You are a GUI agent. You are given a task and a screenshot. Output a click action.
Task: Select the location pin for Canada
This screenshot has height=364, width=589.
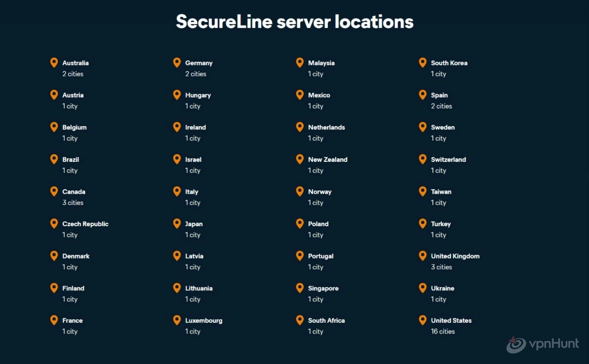point(54,191)
